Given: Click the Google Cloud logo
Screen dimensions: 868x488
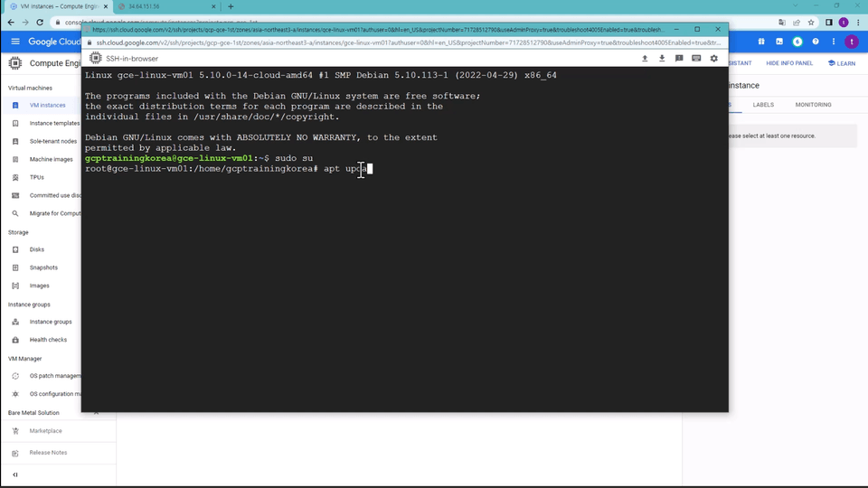Looking at the screenshot, I should [54, 42].
